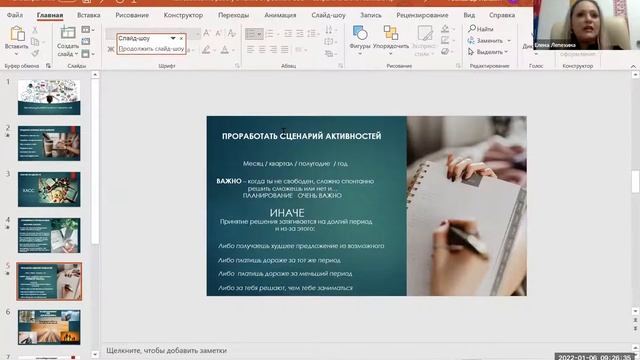Toggle Align text left
640x360 pixels.
pos(251,50)
